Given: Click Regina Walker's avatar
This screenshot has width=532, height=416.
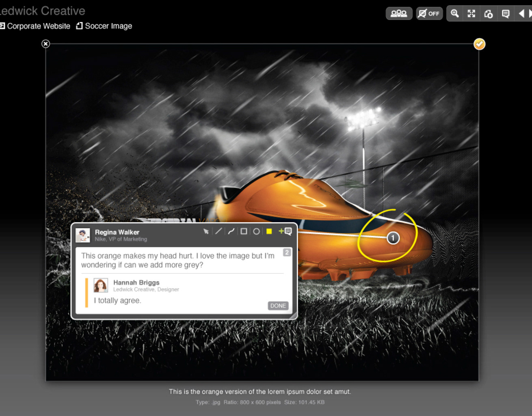Looking at the screenshot, I should [x=83, y=235].
